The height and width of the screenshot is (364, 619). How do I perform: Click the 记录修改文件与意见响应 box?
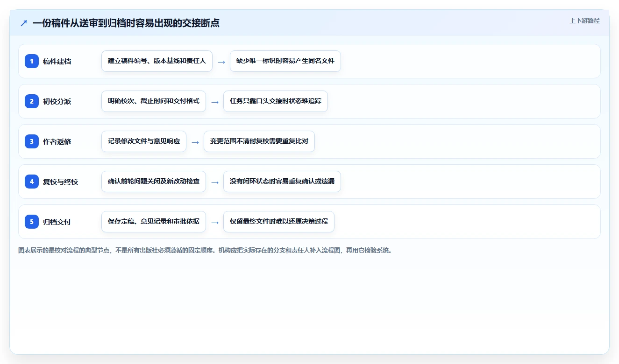tap(144, 141)
